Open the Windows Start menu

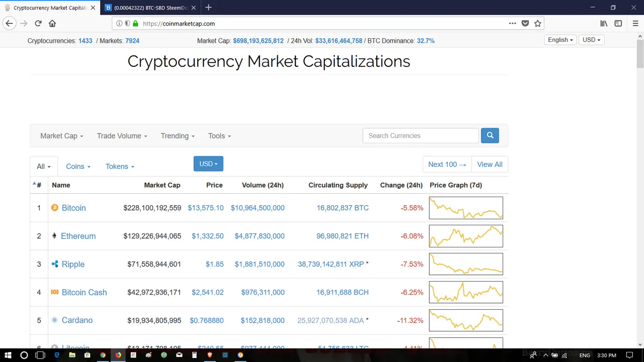click(x=8, y=355)
